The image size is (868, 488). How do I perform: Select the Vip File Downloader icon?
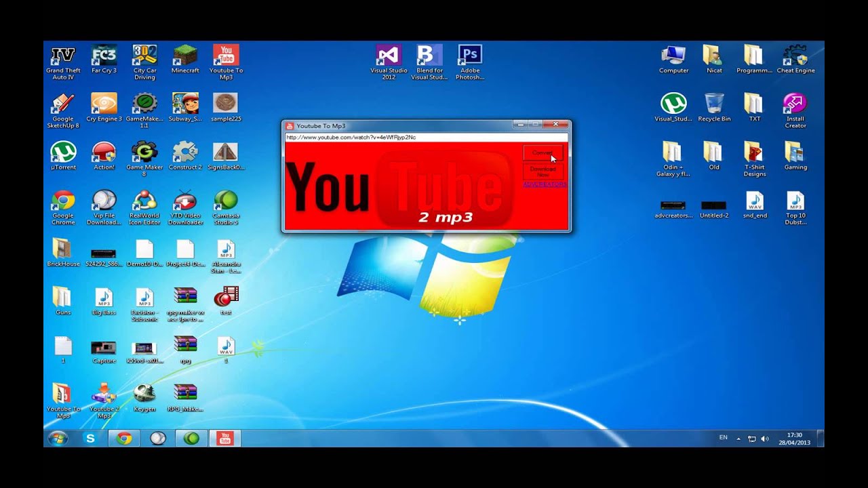(x=104, y=207)
